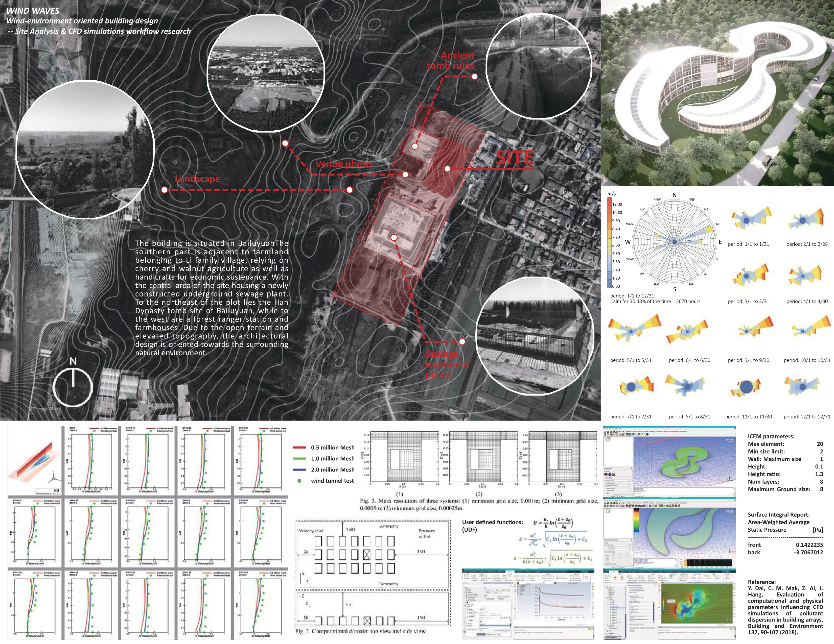
Task: Click the "Velocity inlet" label in the domain diagram
Action: [x=311, y=531]
